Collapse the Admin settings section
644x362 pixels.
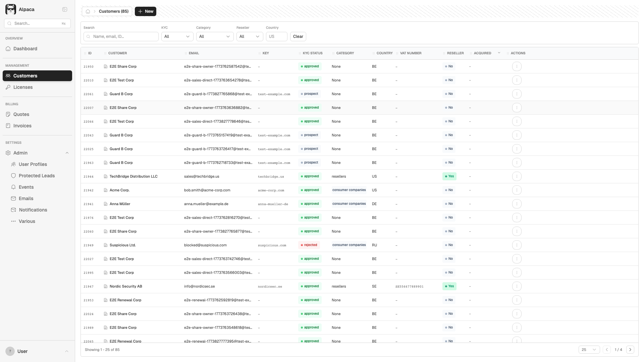coord(67,153)
